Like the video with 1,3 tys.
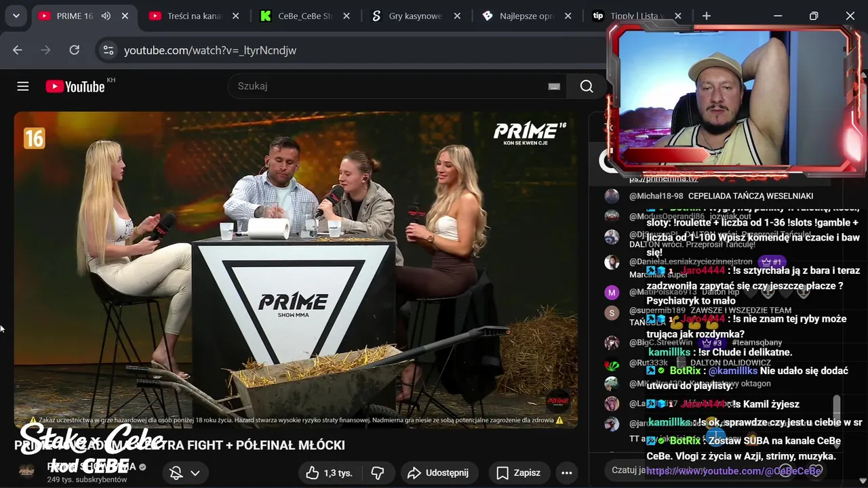 click(x=330, y=473)
